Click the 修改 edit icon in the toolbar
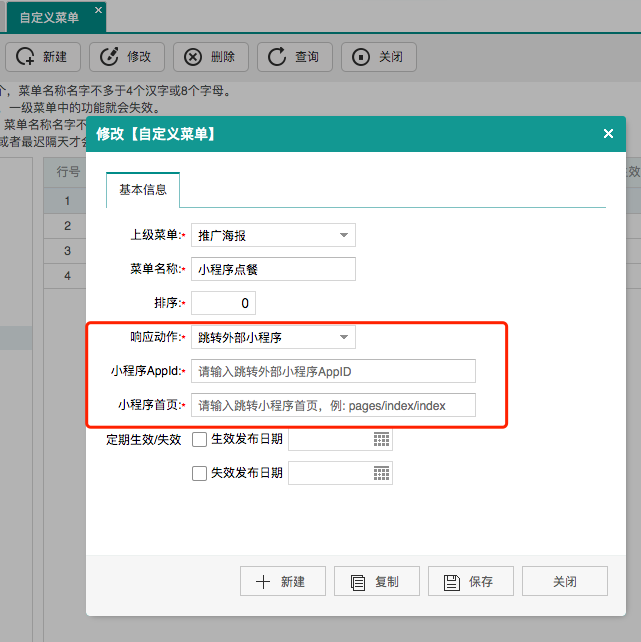The height and width of the screenshot is (642, 641). [110, 57]
